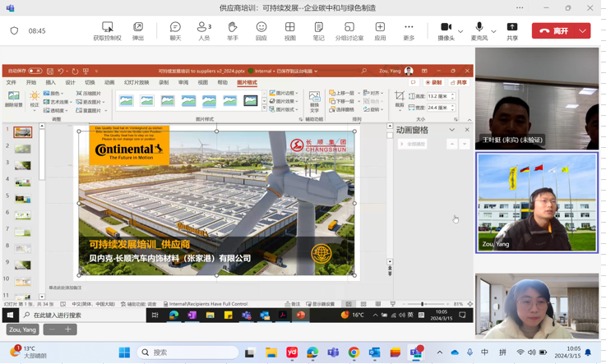Open the dropdown arrow beside 离开
The width and height of the screenshot is (606, 364).
pos(583,31)
